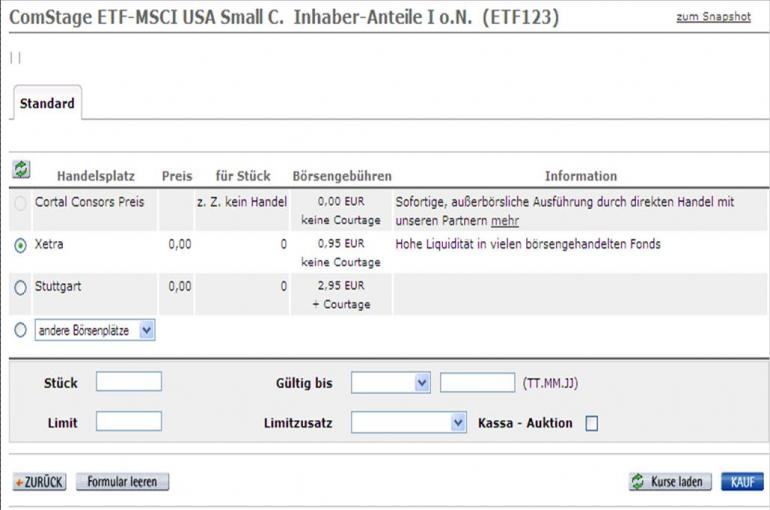Click the 0,95 EUR Xetra fee

tap(341, 243)
